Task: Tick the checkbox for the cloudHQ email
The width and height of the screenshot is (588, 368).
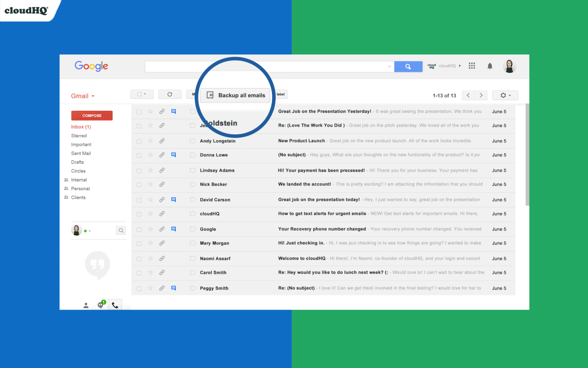Action: (x=139, y=214)
